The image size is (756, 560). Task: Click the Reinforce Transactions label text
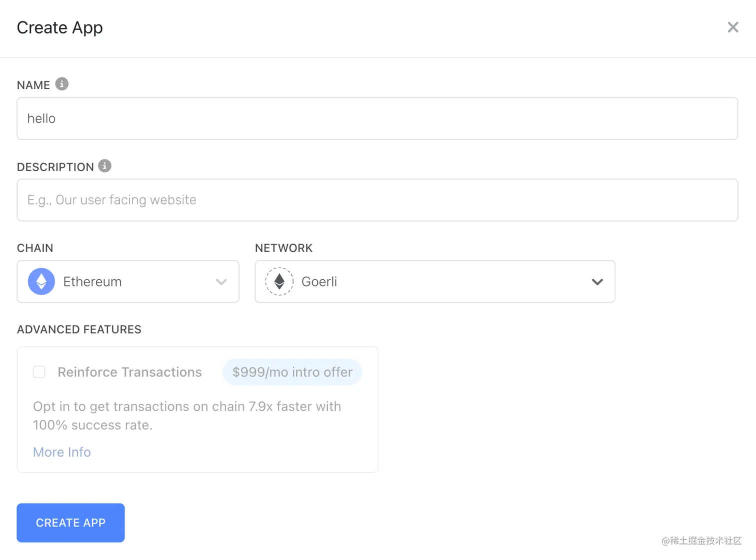click(129, 372)
